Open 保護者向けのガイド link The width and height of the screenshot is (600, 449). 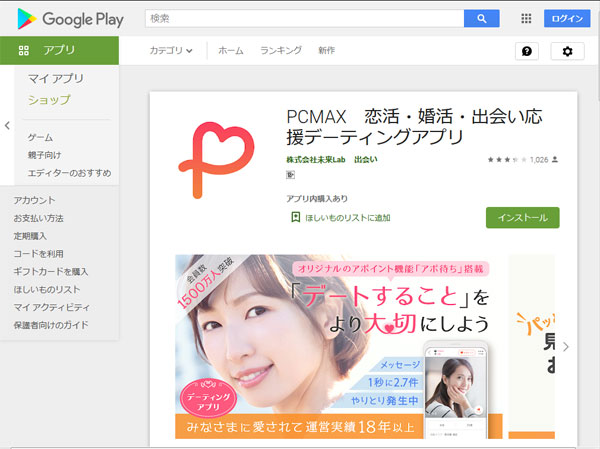click(51, 325)
